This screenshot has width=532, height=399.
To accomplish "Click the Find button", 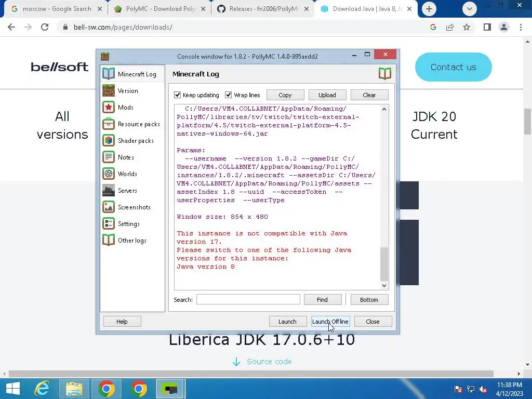I will click(x=322, y=300).
